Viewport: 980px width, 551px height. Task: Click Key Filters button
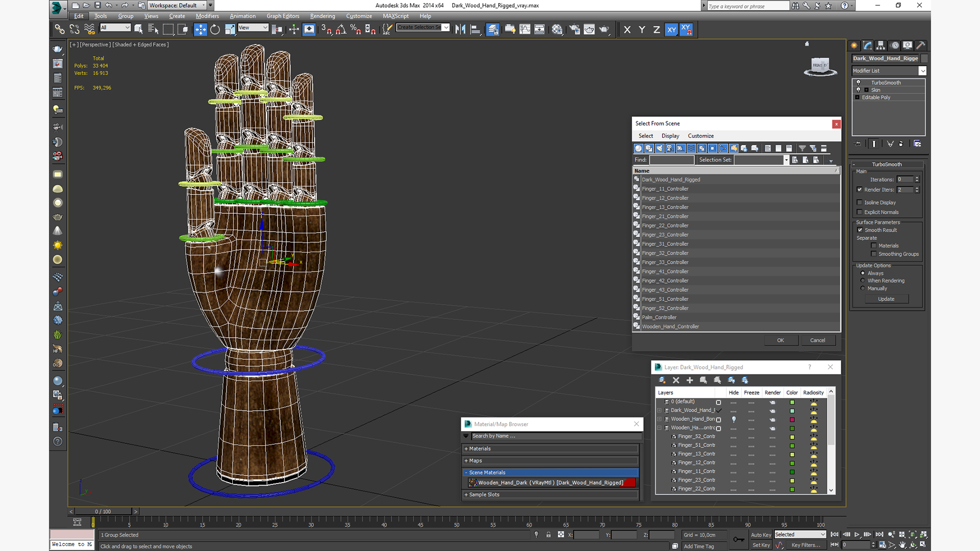point(806,545)
